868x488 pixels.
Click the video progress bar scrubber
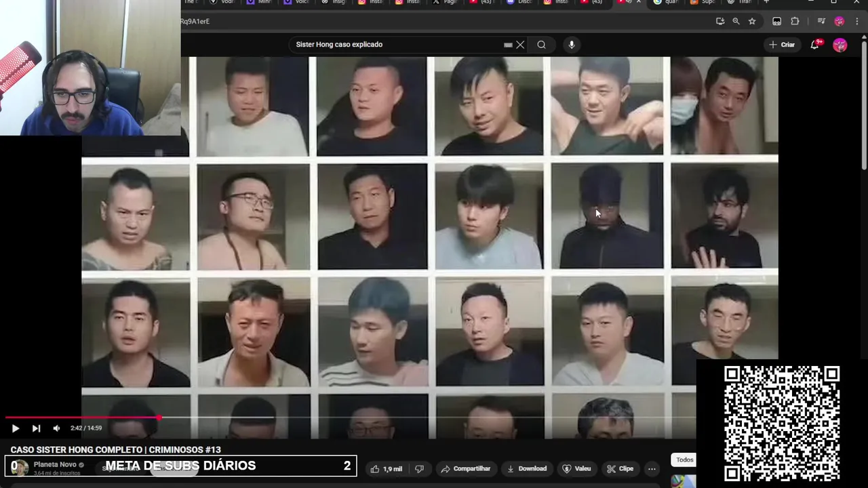(x=159, y=418)
